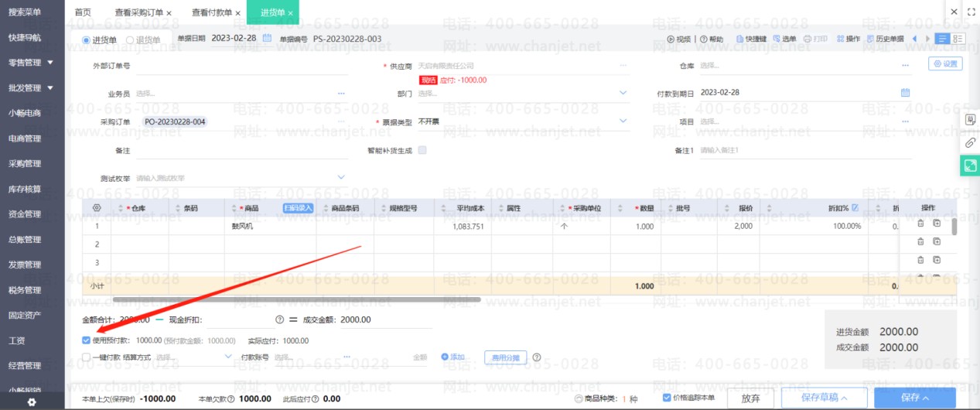Expand the 部门 dropdown

pos(623,93)
